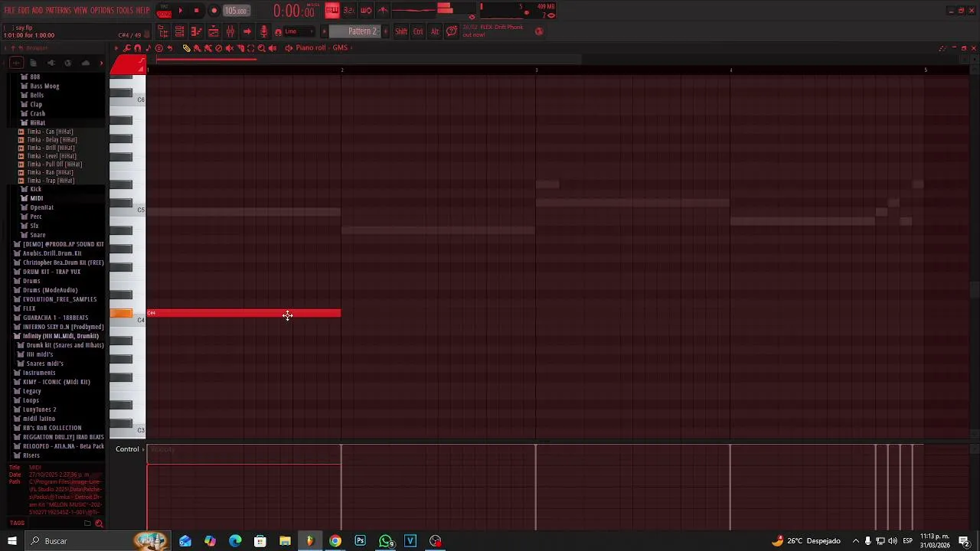The width and height of the screenshot is (980, 551).
Task: Open the ADD menu
Action: click(x=37, y=11)
